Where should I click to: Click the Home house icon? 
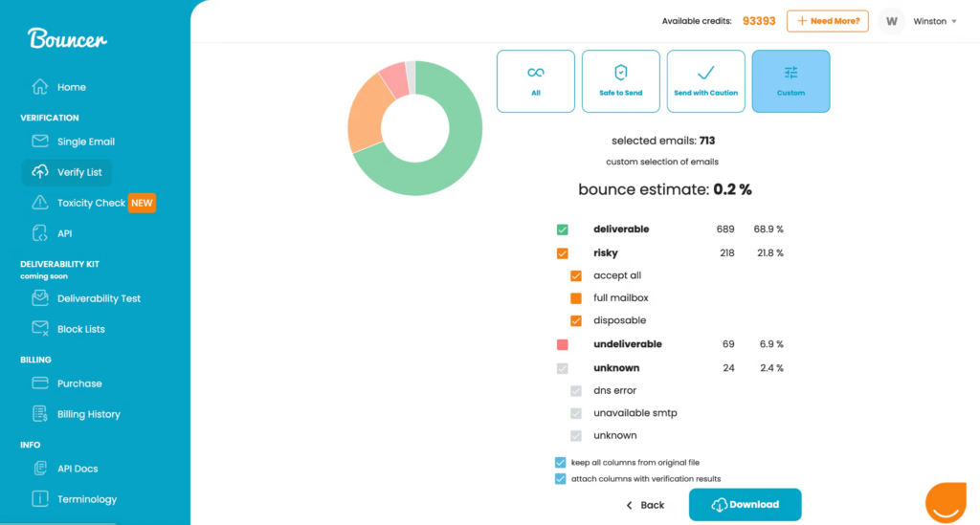point(40,87)
